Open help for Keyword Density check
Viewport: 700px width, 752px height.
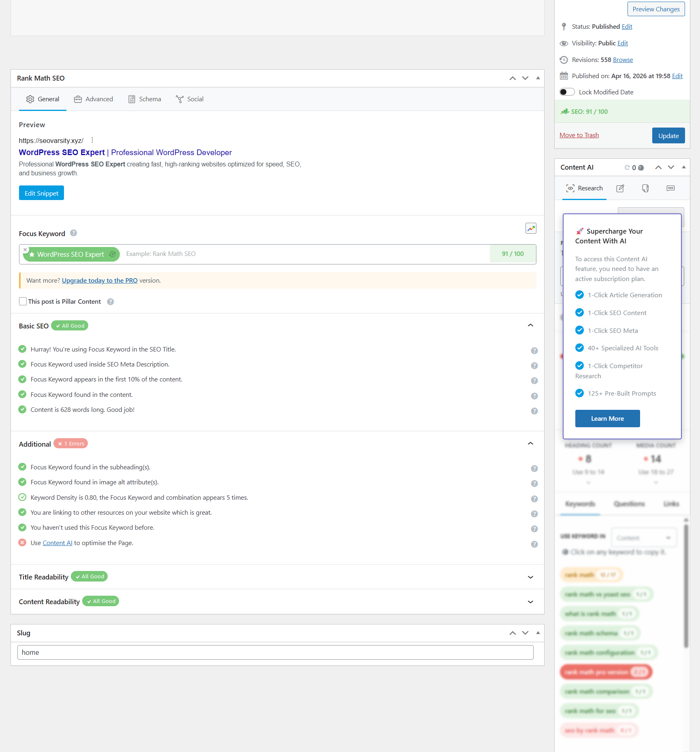(x=534, y=499)
